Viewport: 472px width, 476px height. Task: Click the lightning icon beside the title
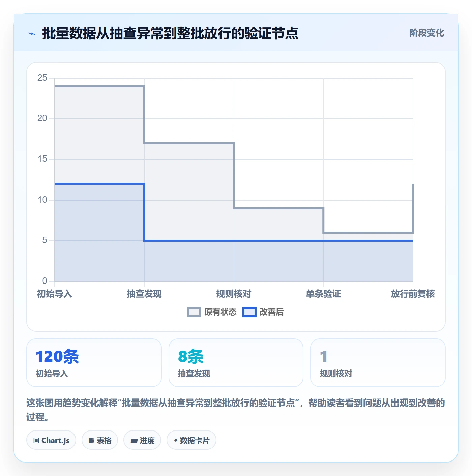click(32, 34)
